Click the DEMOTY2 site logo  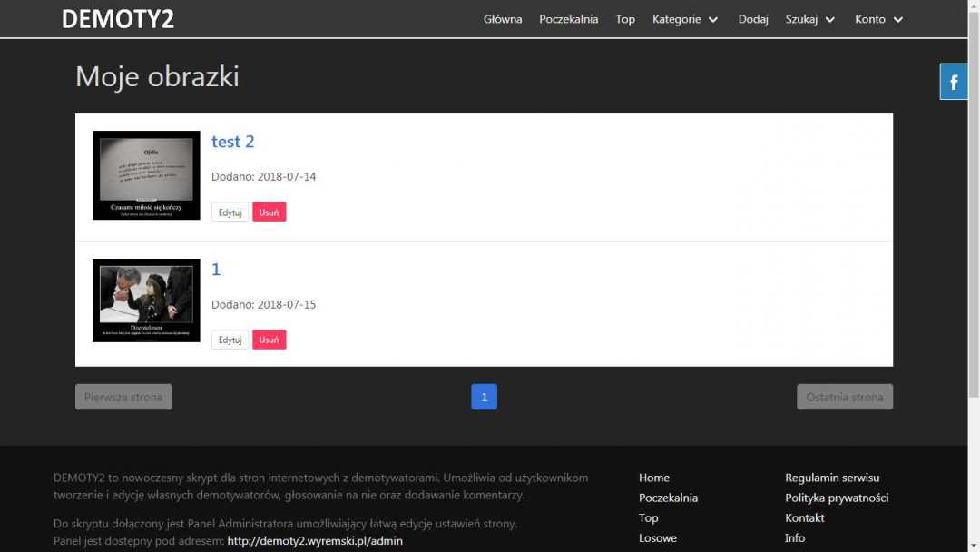118,19
